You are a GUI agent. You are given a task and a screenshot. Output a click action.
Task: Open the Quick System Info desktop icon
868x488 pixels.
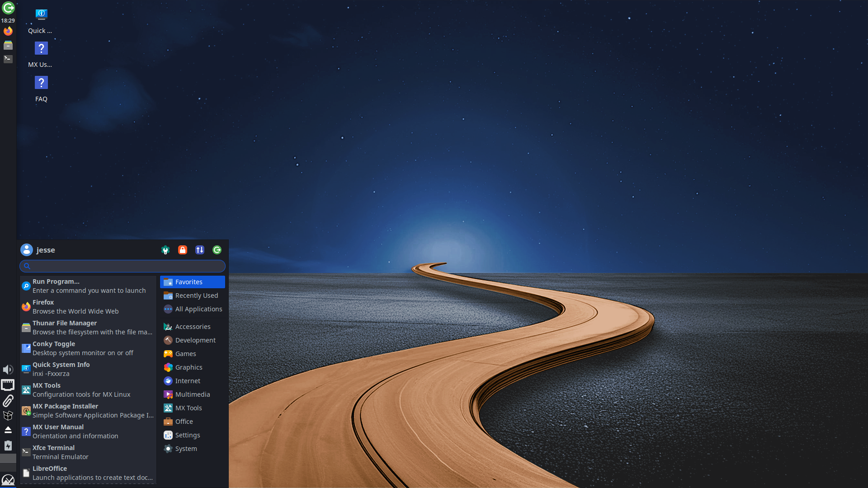[41, 21]
